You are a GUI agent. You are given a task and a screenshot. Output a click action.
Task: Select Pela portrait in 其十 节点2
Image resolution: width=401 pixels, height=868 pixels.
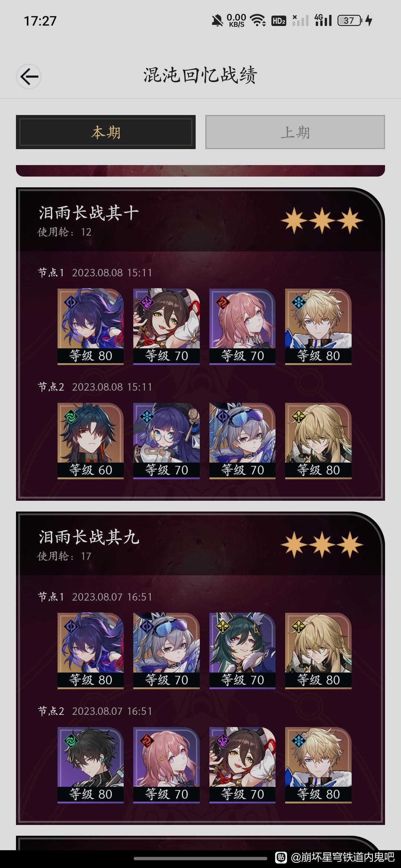166,441
